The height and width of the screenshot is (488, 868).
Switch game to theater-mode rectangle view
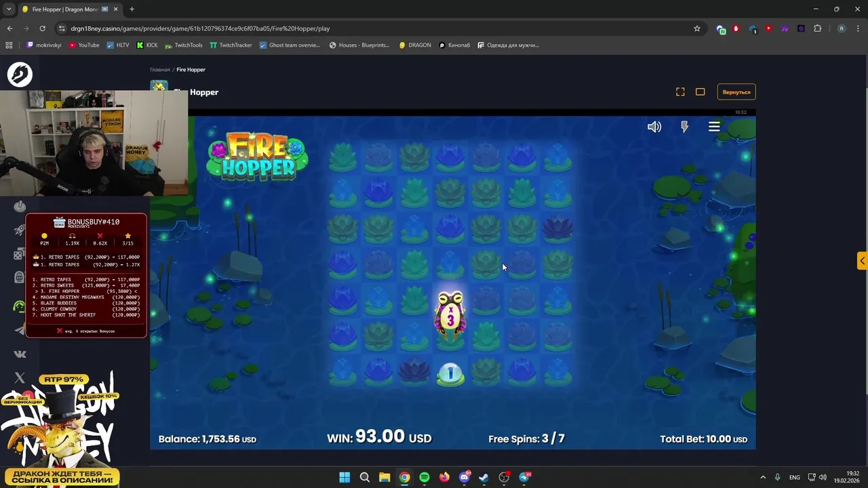tap(701, 91)
